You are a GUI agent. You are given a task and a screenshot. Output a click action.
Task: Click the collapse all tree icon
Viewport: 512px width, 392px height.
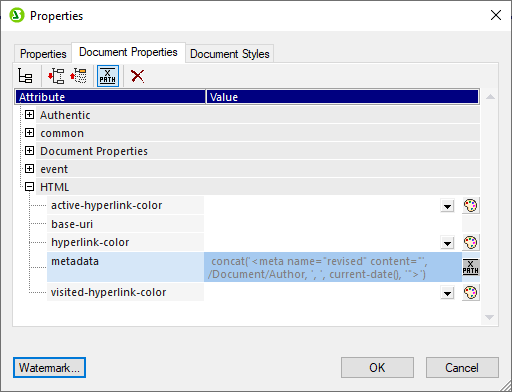(78, 76)
